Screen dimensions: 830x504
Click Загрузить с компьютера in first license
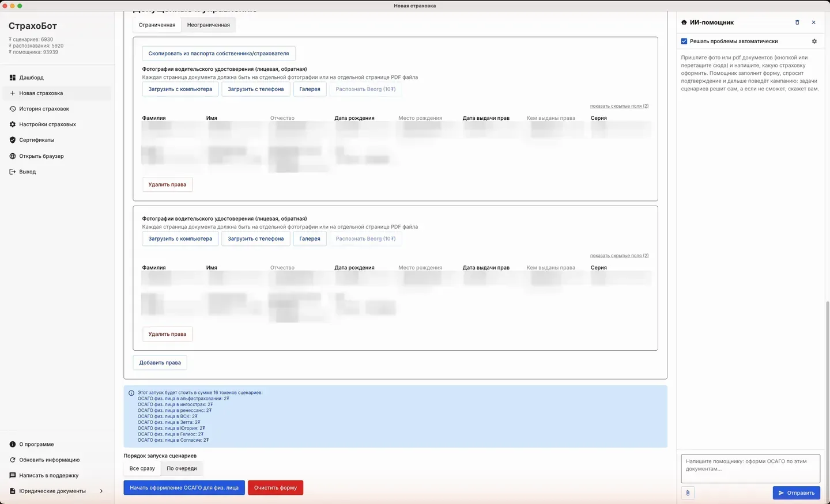tap(180, 89)
